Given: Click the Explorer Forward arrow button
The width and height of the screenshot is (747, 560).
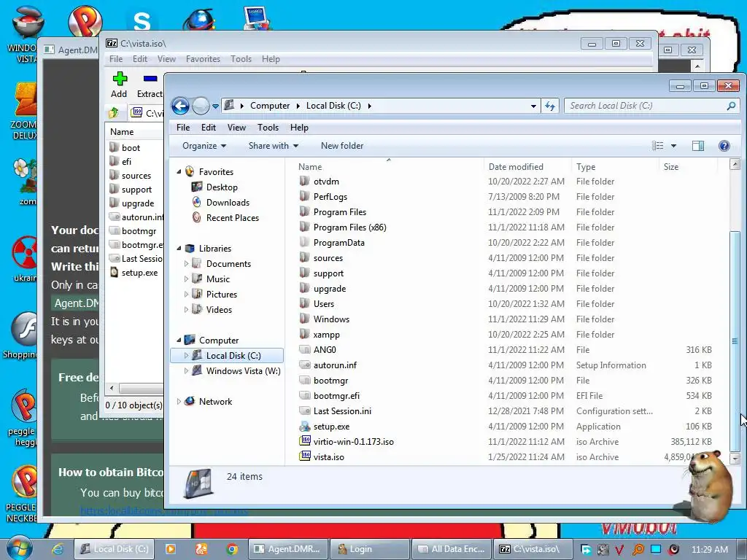Looking at the screenshot, I should pyautogui.click(x=201, y=106).
